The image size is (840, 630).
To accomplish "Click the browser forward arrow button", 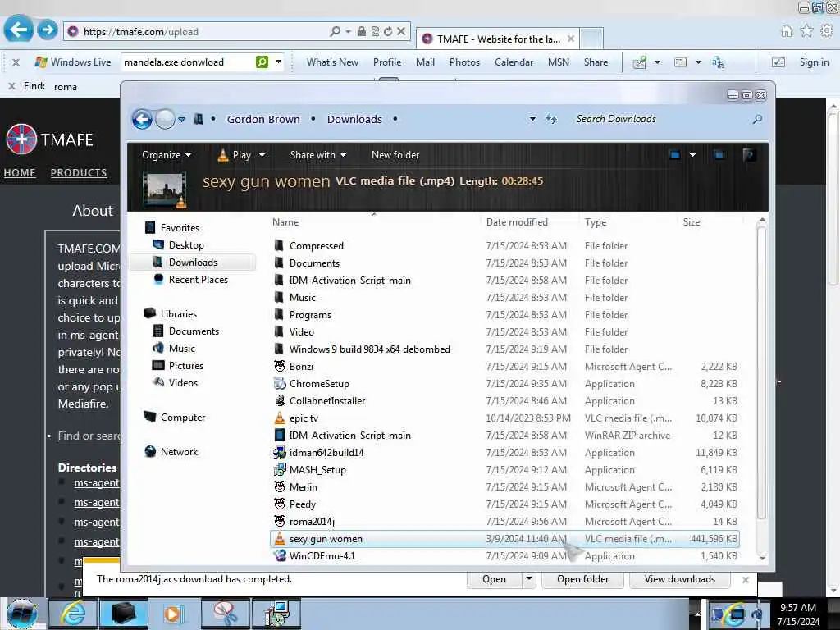I will coord(47,30).
